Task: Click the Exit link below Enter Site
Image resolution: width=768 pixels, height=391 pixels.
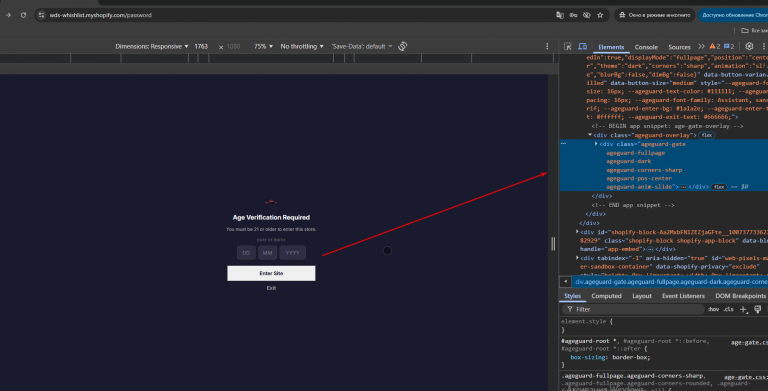Action: (271, 288)
